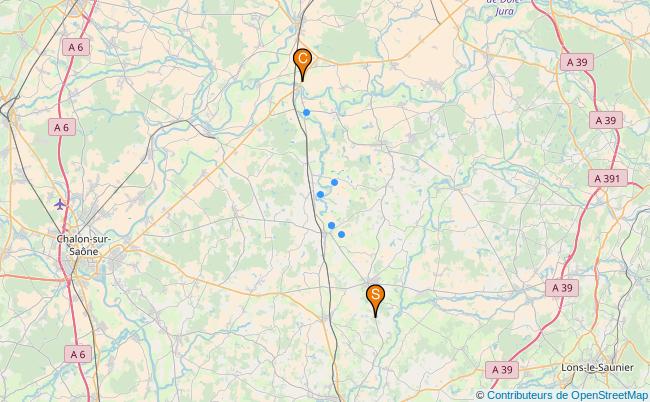This screenshot has height=402, width=650.
Task: Select the southwestern dot of the middle blue pair
Action: point(320,194)
